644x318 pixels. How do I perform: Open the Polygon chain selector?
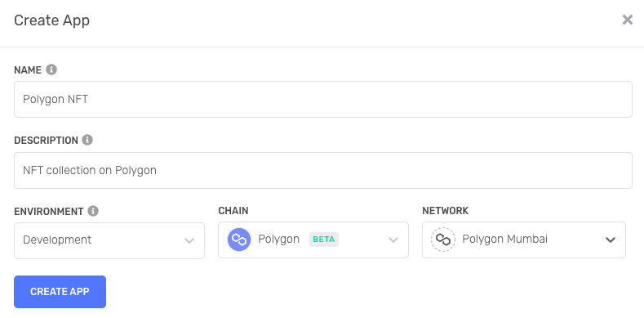[313, 240]
